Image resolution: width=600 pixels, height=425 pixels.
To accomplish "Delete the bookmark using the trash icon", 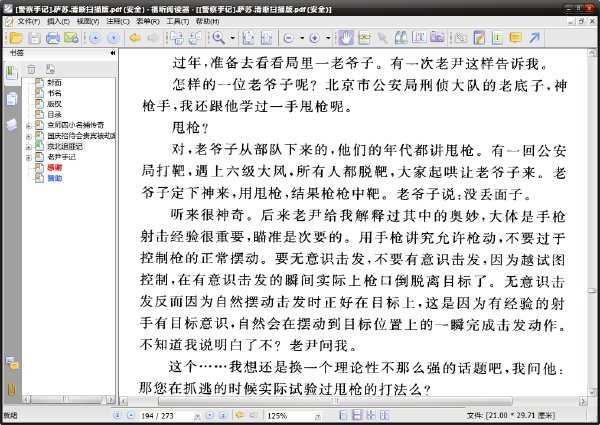I will (31, 69).
